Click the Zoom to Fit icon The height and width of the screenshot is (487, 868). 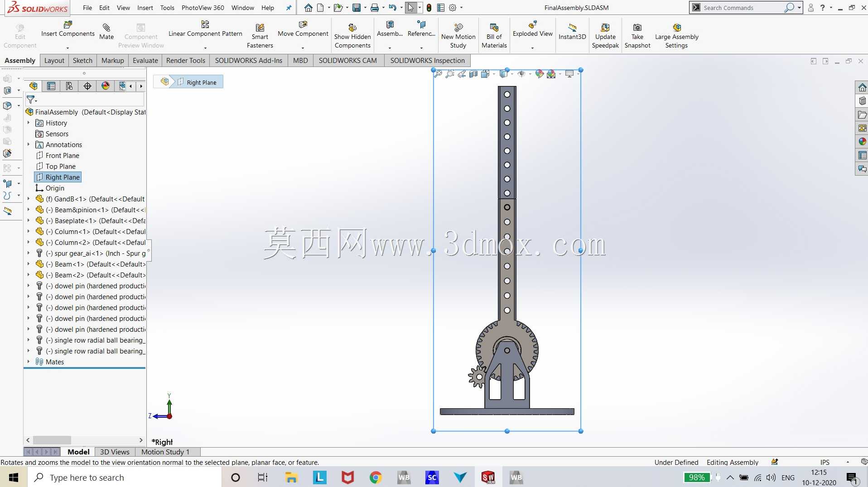pos(438,74)
